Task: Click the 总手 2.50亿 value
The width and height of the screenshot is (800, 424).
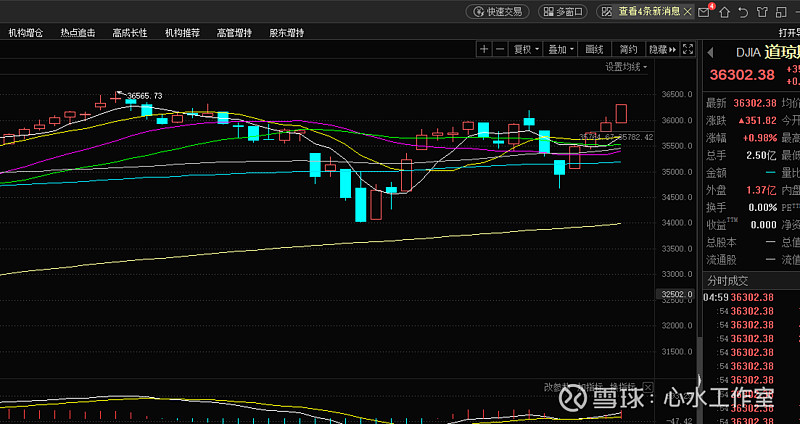Action: click(x=761, y=155)
